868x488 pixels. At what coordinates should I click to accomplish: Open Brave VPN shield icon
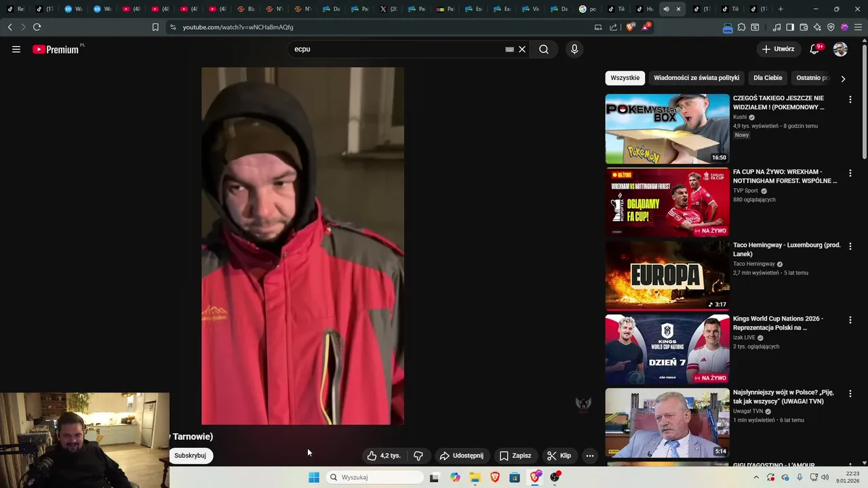coord(831,27)
